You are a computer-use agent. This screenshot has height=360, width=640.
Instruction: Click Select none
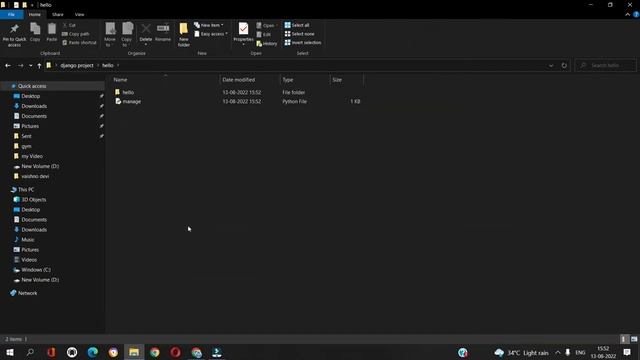300,34
